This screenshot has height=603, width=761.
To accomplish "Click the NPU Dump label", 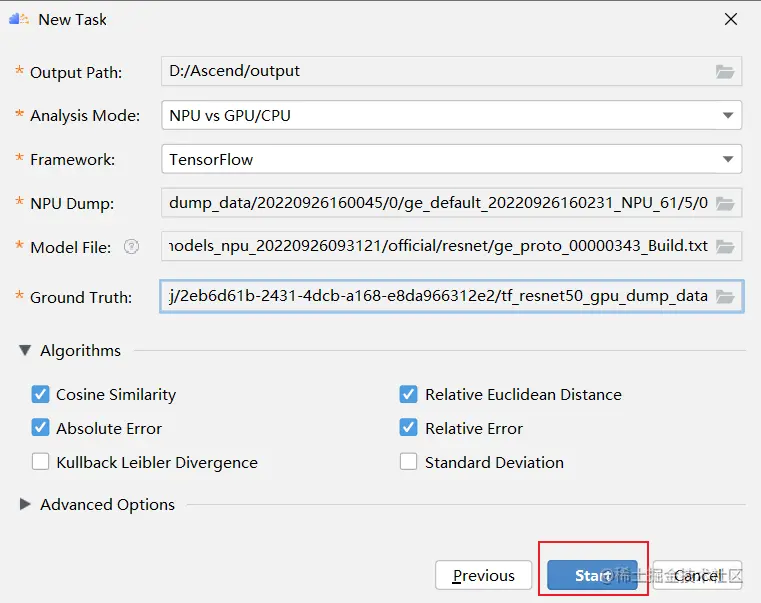I will (72, 203).
